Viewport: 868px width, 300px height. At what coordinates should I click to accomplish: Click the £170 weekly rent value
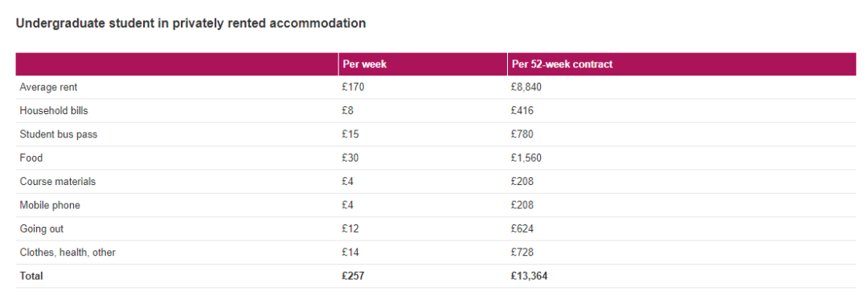tap(353, 87)
